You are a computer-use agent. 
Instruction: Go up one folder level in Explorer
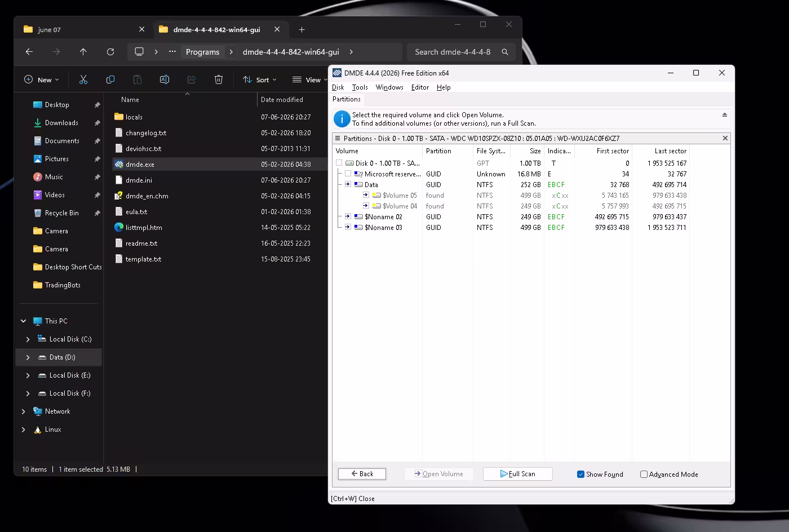[x=83, y=52]
